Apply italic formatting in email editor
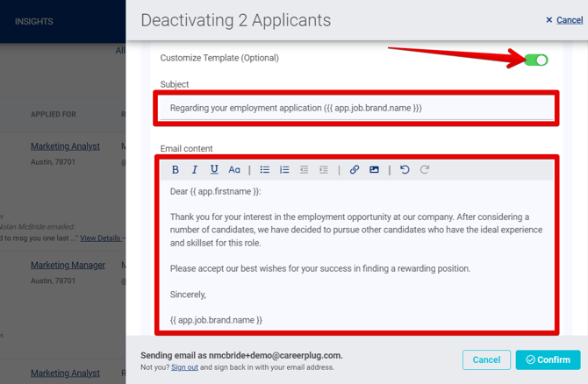Viewport: 588px width, 384px height. (x=195, y=170)
